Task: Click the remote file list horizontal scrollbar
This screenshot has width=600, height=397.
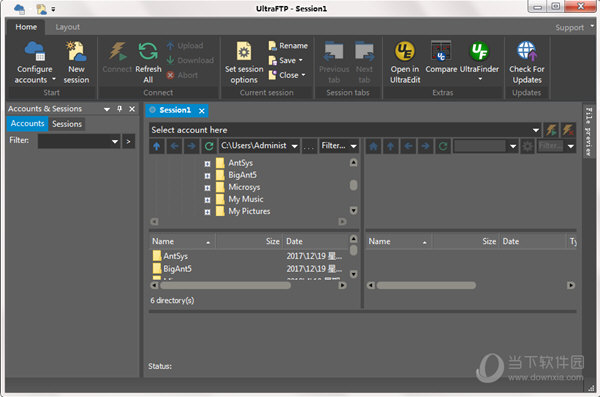Action: [426, 286]
